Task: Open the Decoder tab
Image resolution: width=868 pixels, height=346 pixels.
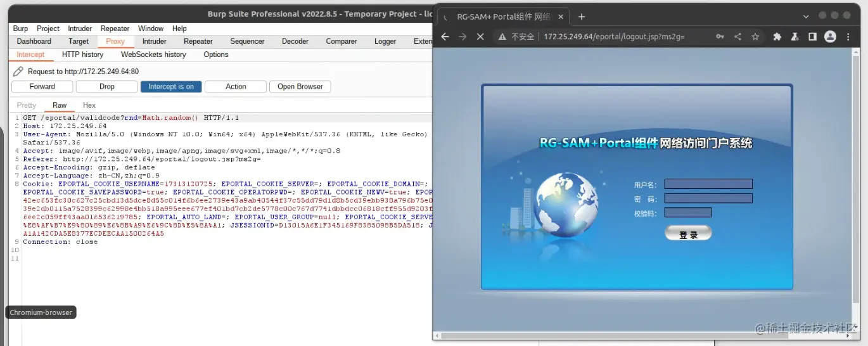Action: click(295, 41)
